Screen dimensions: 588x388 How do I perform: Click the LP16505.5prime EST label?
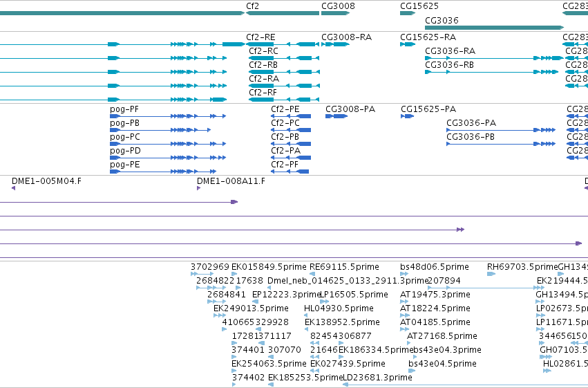[354, 295]
